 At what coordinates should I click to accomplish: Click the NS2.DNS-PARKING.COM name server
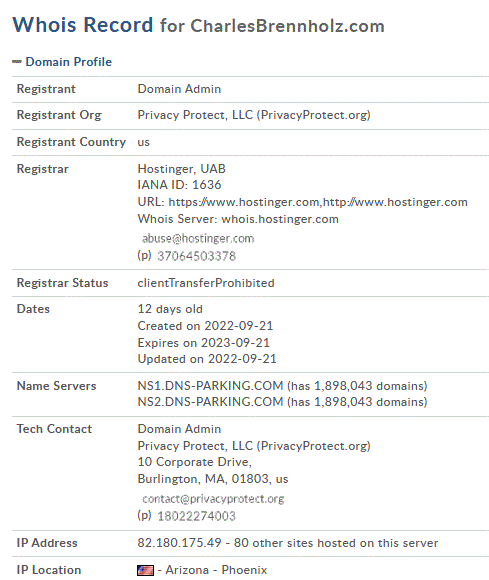(210, 402)
